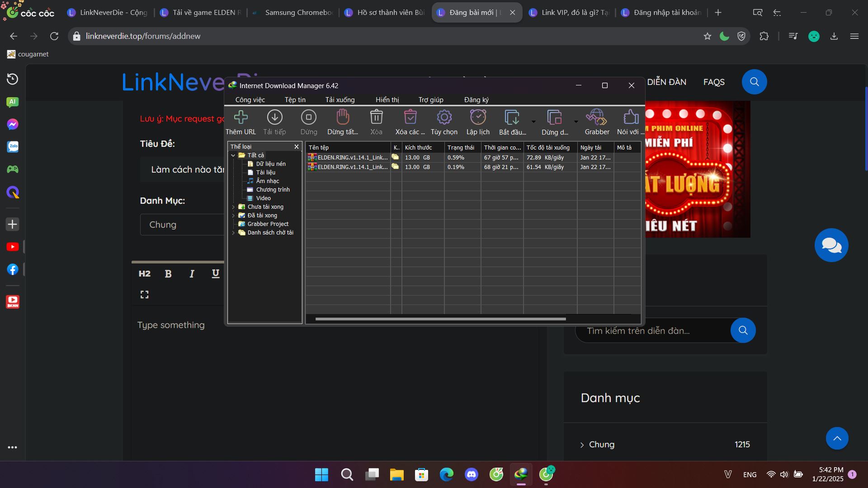Expand the Chưa tải xong tree node
Screen dimensions: 868x488
click(233, 207)
